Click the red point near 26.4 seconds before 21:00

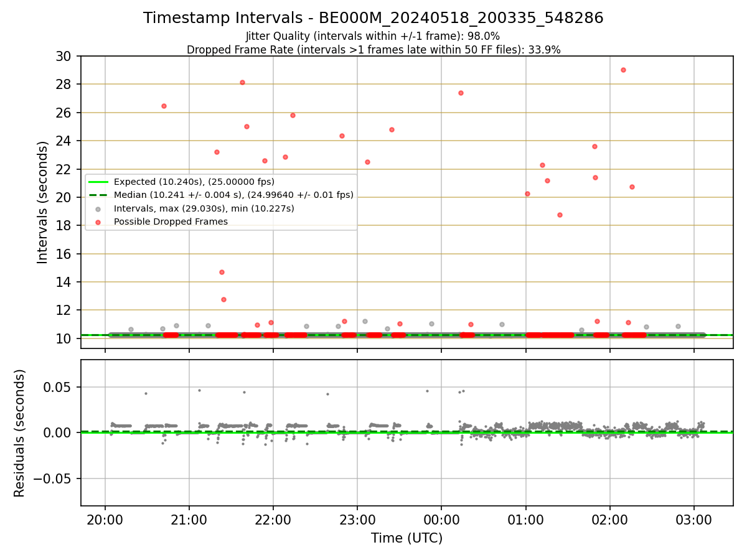pos(164,106)
